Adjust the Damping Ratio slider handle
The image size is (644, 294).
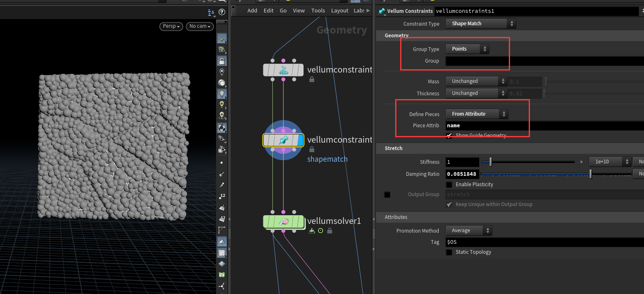coord(591,174)
